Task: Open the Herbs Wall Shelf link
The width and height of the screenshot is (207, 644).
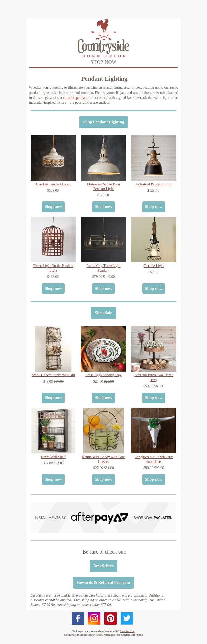Action: tap(53, 457)
